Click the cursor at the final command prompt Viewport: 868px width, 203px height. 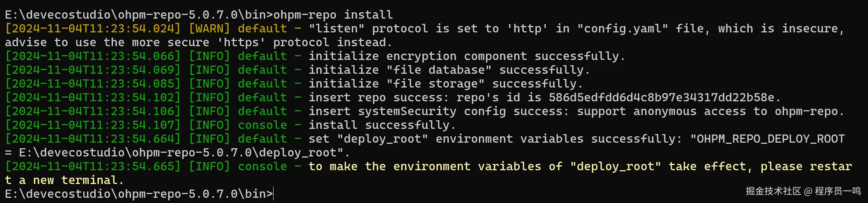tap(274, 194)
